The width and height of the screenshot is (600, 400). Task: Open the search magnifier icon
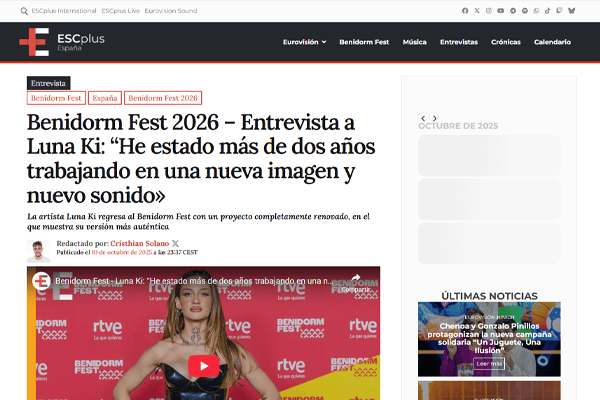pyautogui.click(x=24, y=11)
